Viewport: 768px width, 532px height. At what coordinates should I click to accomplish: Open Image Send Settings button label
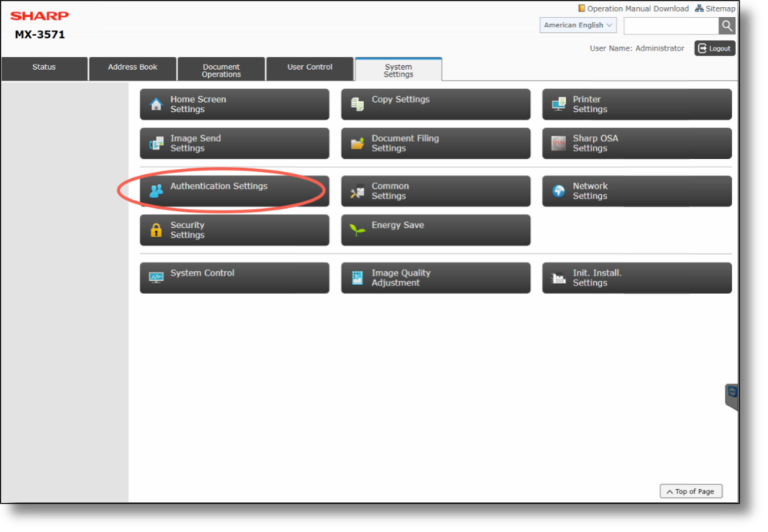click(195, 144)
